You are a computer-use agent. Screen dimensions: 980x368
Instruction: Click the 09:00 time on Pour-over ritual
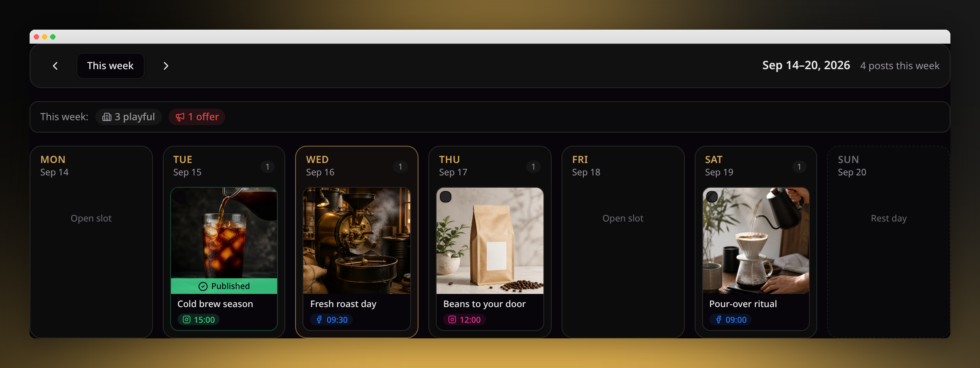pyautogui.click(x=736, y=320)
